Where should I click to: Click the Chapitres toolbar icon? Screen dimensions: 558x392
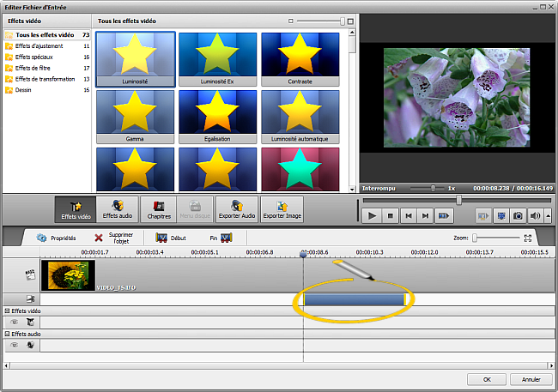pos(159,209)
